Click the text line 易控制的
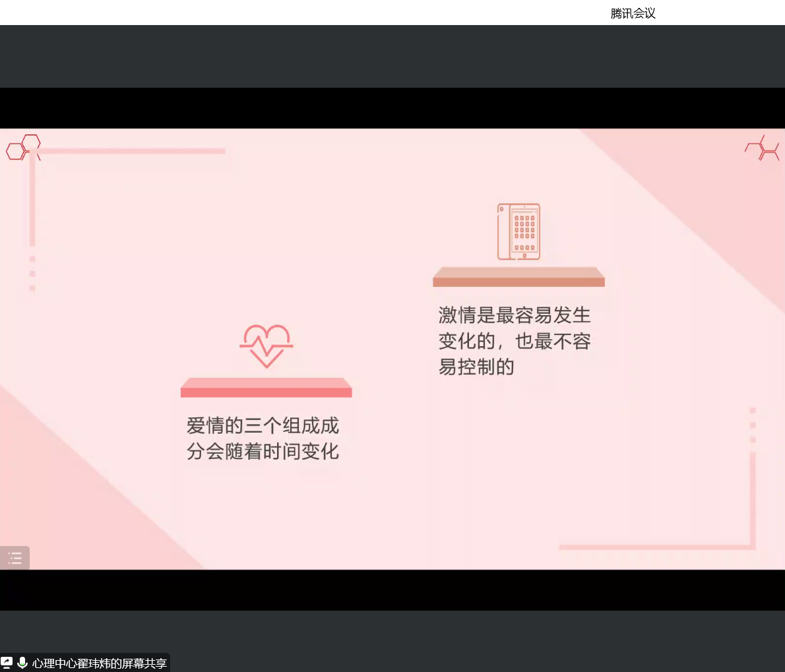Screen dimensions: 785x672 [x=476, y=367]
